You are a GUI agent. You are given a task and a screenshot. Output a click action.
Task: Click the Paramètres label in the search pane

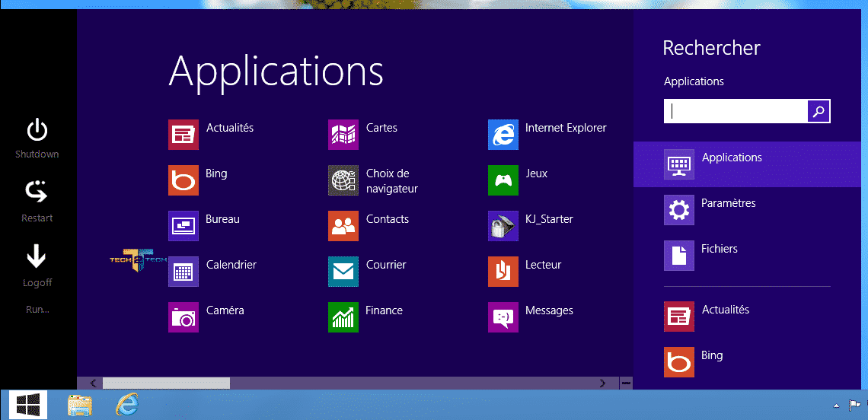728,203
